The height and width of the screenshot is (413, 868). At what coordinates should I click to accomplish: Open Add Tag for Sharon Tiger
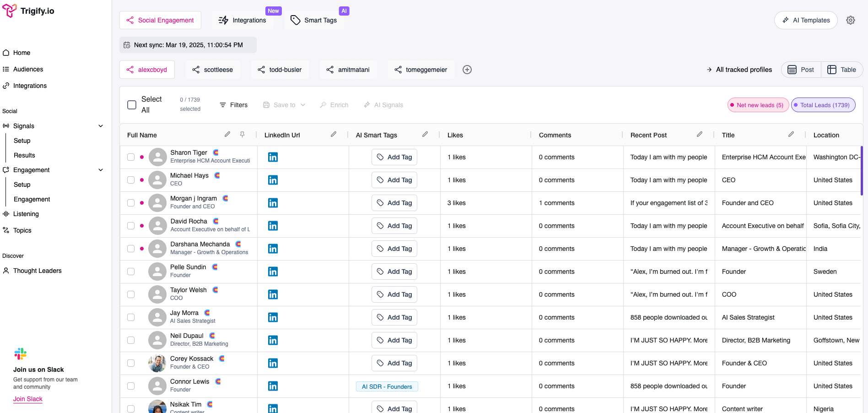click(x=394, y=157)
